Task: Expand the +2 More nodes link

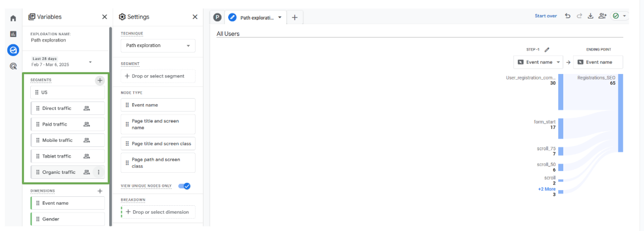Action: pyautogui.click(x=546, y=189)
